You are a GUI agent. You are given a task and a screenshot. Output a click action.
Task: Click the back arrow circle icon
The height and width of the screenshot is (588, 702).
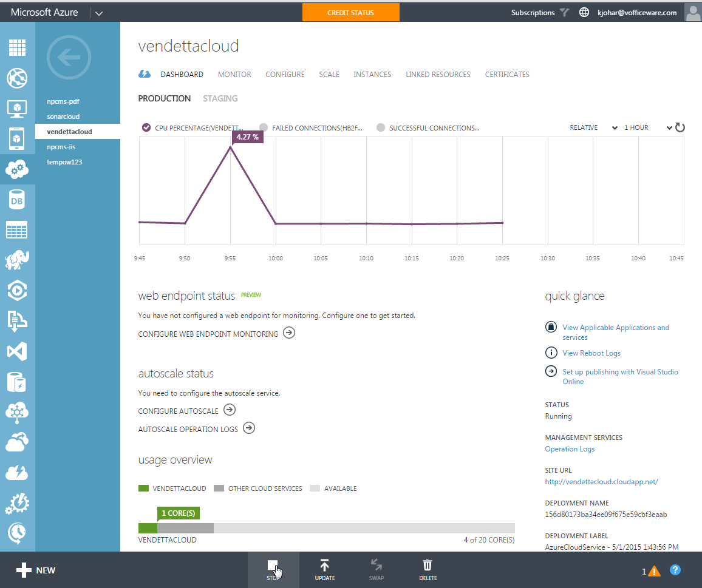point(69,58)
